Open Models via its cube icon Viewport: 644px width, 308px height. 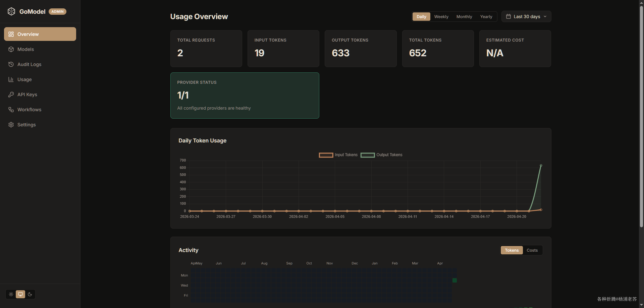[x=11, y=49]
